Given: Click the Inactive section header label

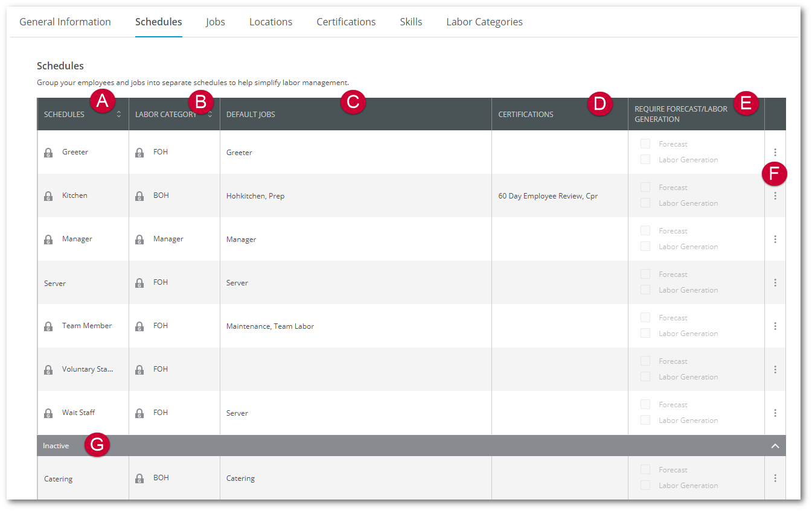Looking at the screenshot, I should [56, 446].
